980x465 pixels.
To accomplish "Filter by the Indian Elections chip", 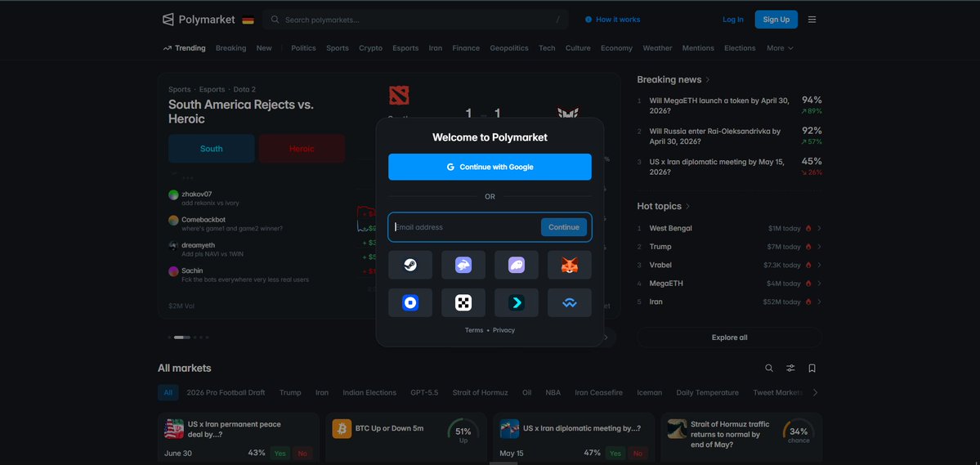I will pyautogui.click(x=369, y=392).
